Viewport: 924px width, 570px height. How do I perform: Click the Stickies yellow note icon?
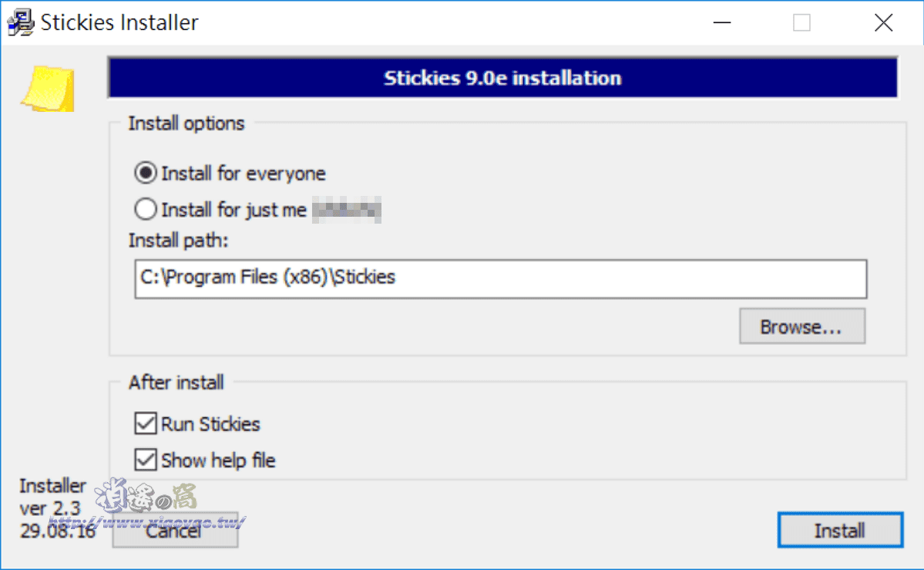click(48, 87)
